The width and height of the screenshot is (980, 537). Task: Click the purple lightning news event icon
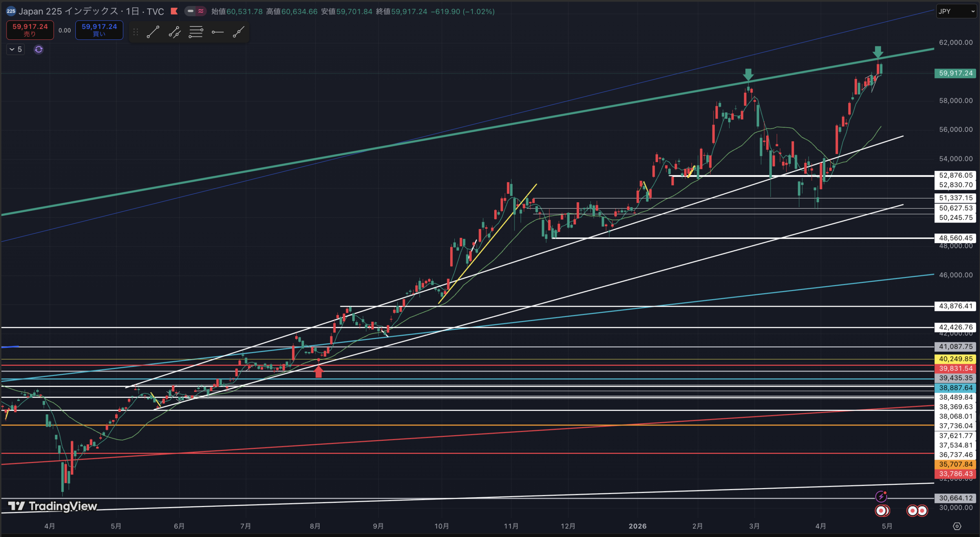[881, 497]
